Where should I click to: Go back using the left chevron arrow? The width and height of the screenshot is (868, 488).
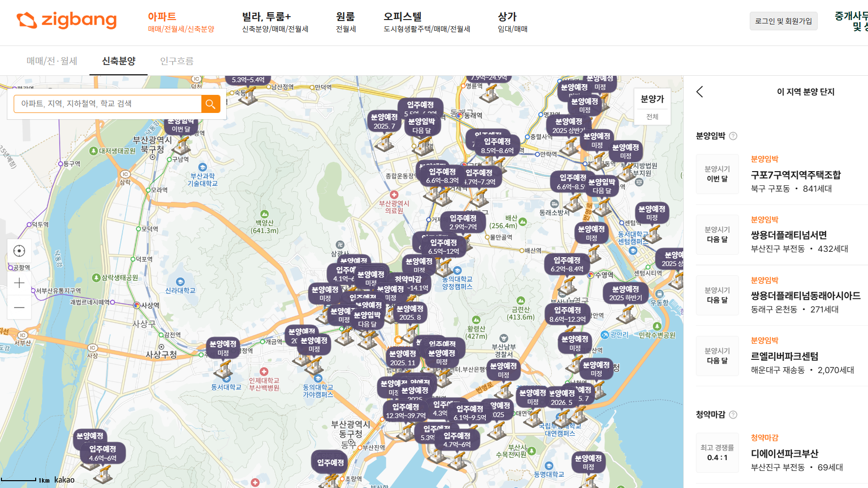[700, 92]
